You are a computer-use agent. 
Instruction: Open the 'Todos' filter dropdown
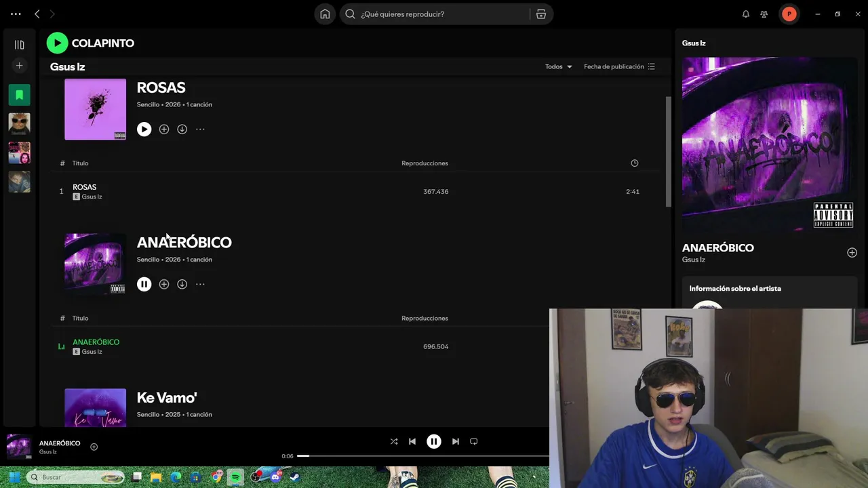click(x=559, y=66)
